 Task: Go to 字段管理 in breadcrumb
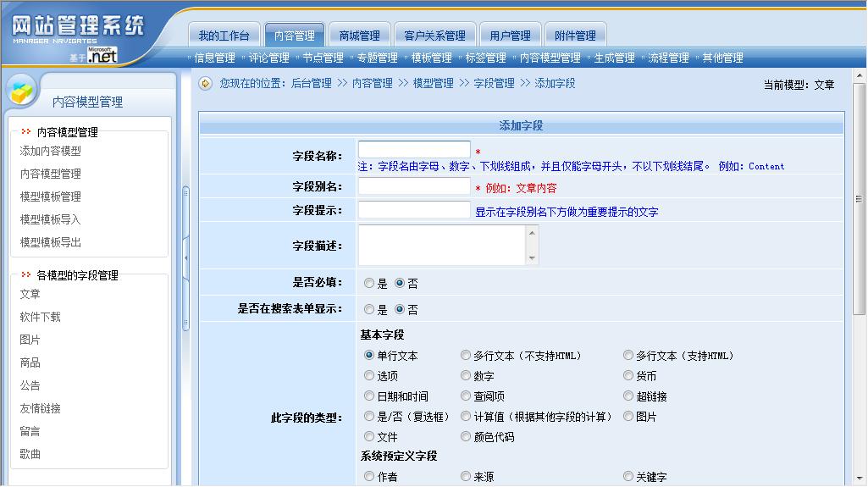[x=494, y=83]
